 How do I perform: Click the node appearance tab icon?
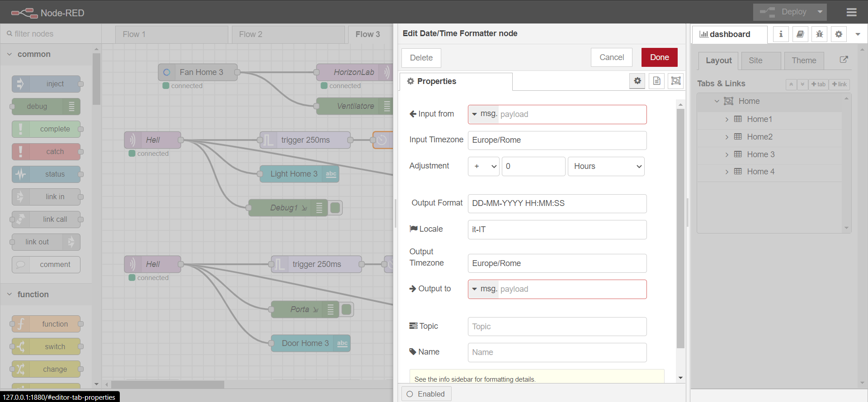[x=676, y=81]
